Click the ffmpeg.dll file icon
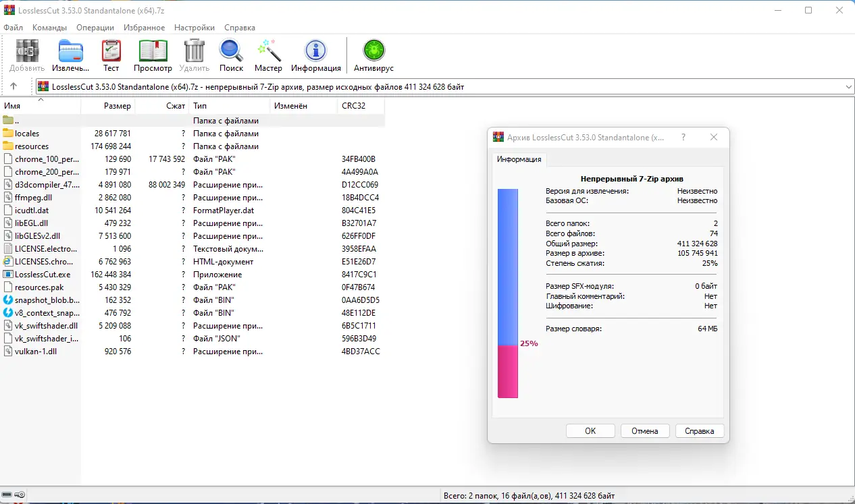Image resolution: width=855 pixels, height=504 pixels. [x=8, y=198]
